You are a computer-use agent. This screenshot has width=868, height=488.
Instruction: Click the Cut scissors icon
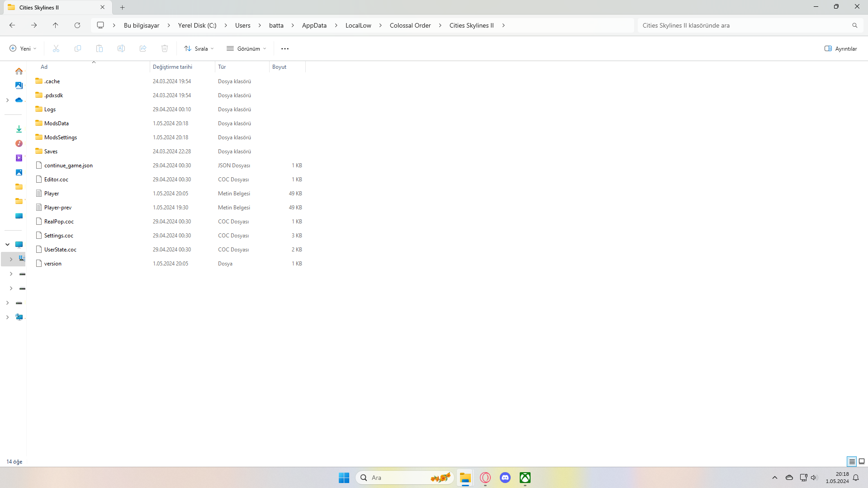(x=56, y=48)
